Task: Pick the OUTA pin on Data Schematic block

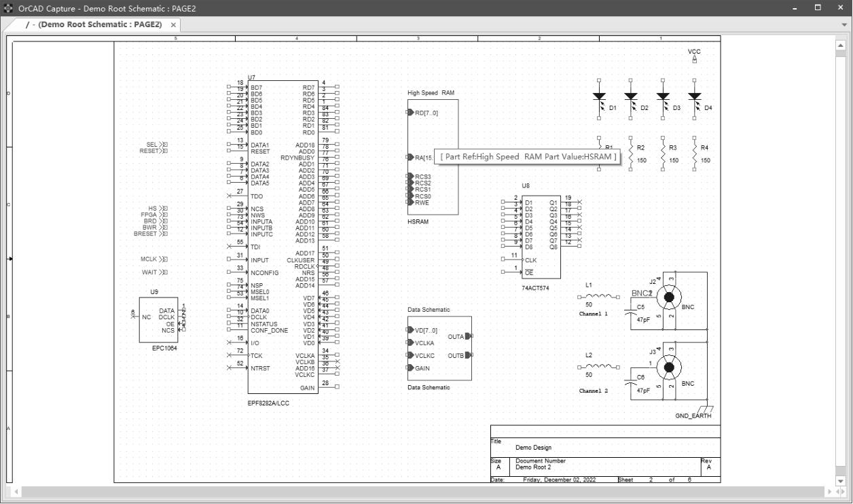Action: [469, 336]
